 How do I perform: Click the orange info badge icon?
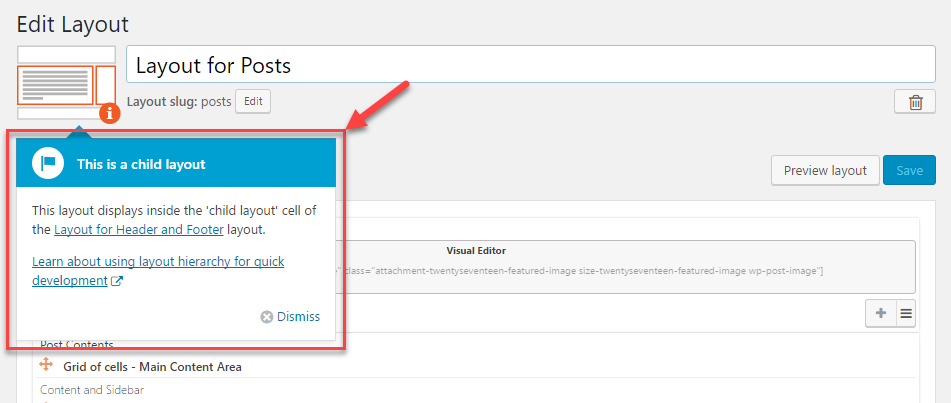[109, 113]
